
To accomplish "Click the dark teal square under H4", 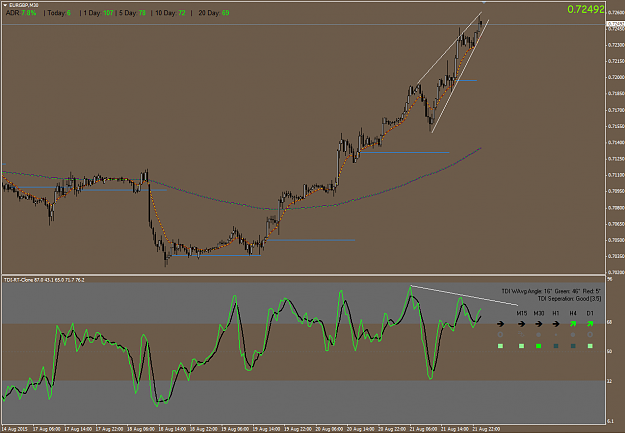I will 573,346.
